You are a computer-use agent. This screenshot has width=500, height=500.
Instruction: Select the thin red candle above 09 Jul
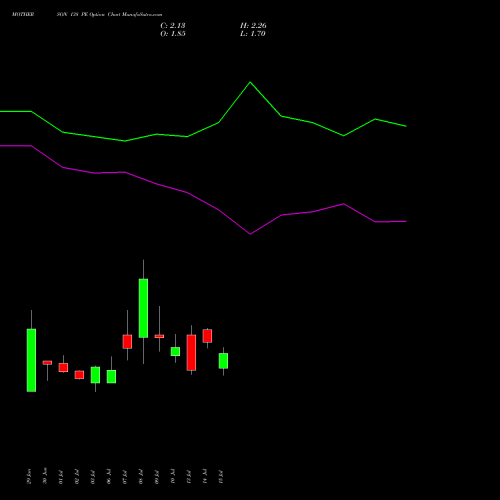(159, 336)
